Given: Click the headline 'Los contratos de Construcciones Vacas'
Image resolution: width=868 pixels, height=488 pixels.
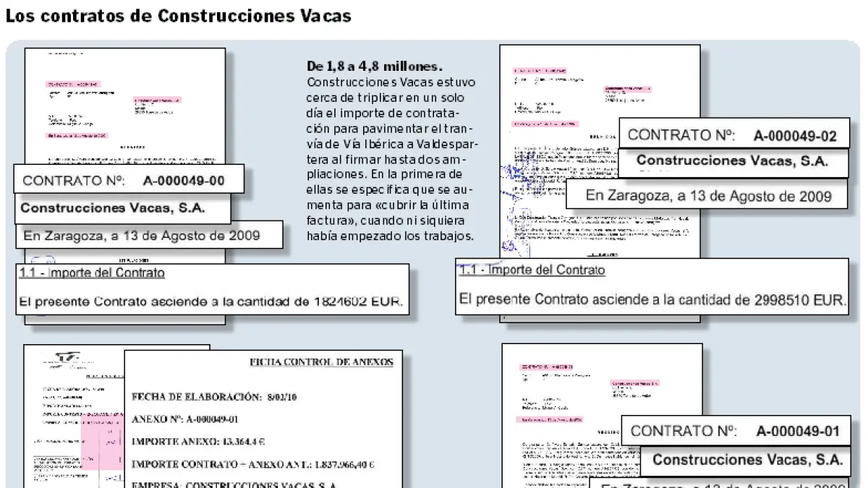Looking at the screenshot, I should click(x=178, y=16).
